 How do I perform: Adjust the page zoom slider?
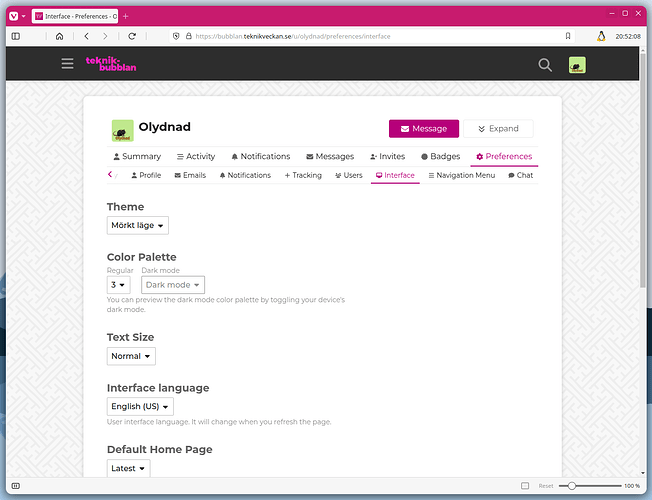572,486
